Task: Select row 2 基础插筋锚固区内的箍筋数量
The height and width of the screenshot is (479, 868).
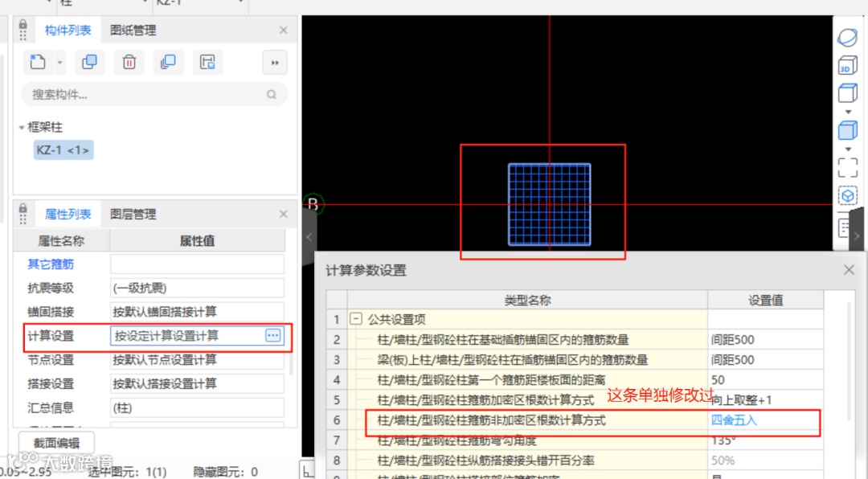Action: (527, 339)
